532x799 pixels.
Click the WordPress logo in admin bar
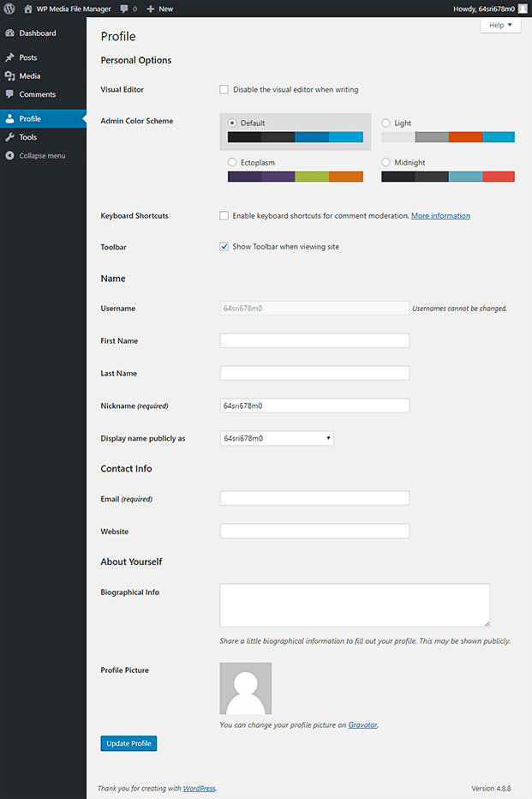pyautogui.click(x=9, y=9)
